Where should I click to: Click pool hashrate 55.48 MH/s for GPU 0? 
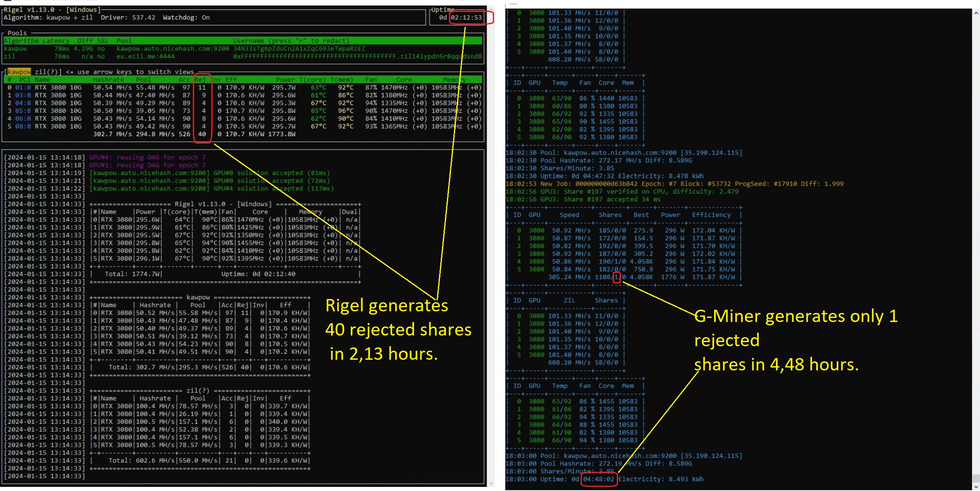coord(155,88)
